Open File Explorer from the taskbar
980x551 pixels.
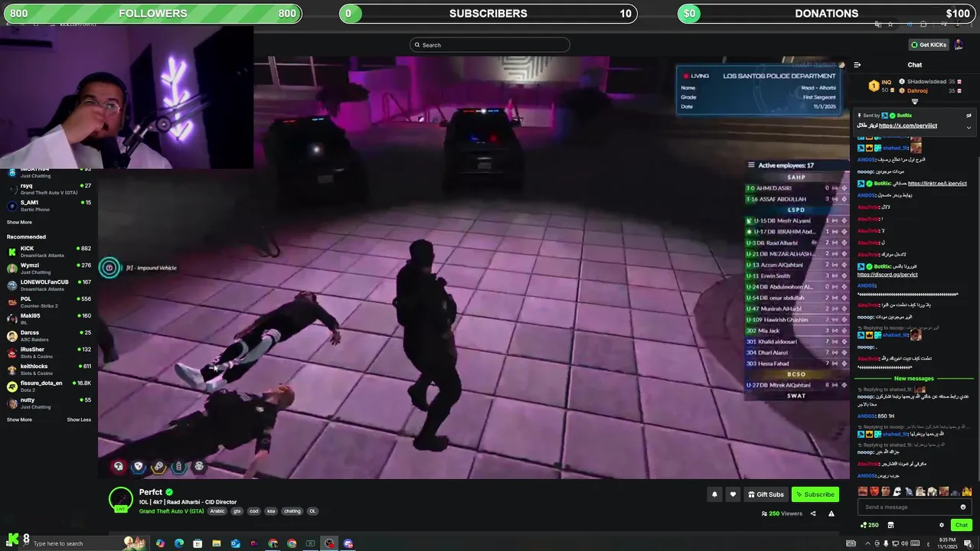coord(216,543)
